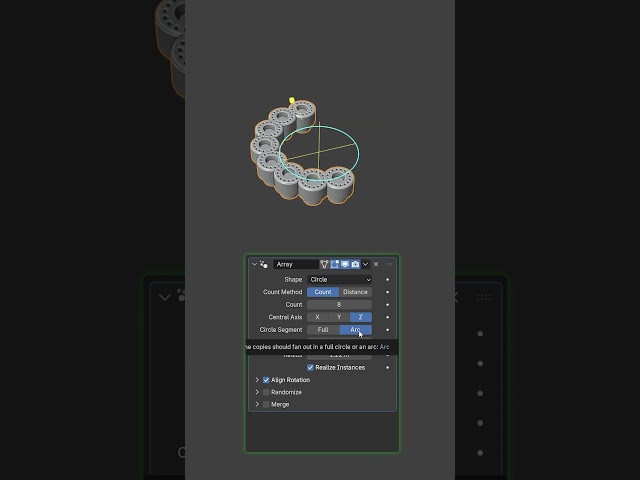This screenshot has width=640, height=480.
Task: Enable the Randomize checkbox
Action: pyautogui.click(x=266, y=392)
